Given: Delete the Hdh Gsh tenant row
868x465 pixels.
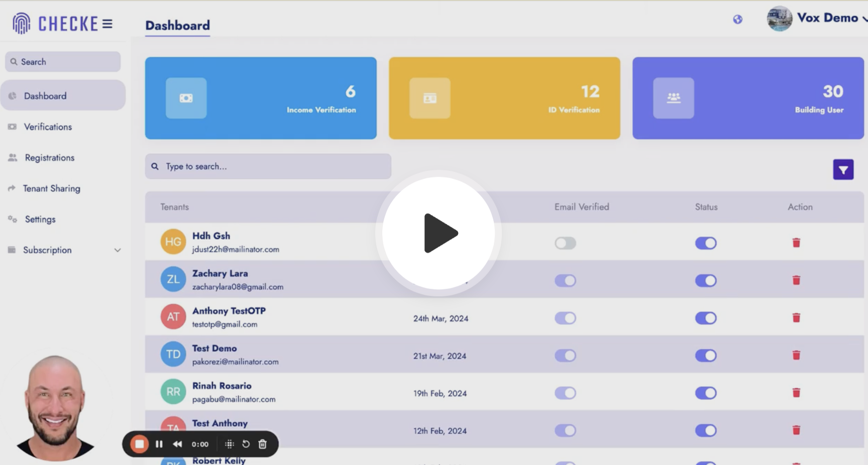Looking at the screenshot, I should pyautogui.click(x=796, y=243).
